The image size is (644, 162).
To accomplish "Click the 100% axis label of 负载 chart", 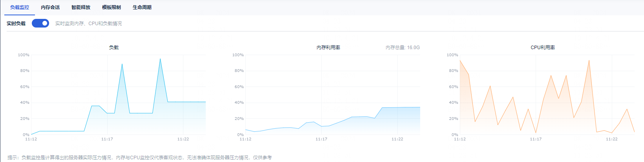I will coord(24,55).
